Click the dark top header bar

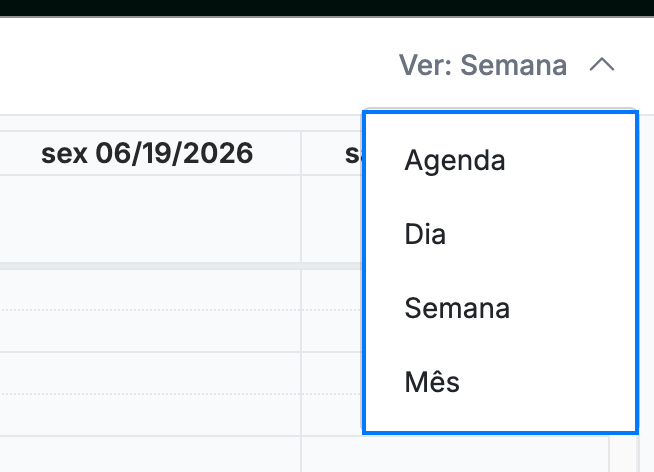tap(327, 8)
